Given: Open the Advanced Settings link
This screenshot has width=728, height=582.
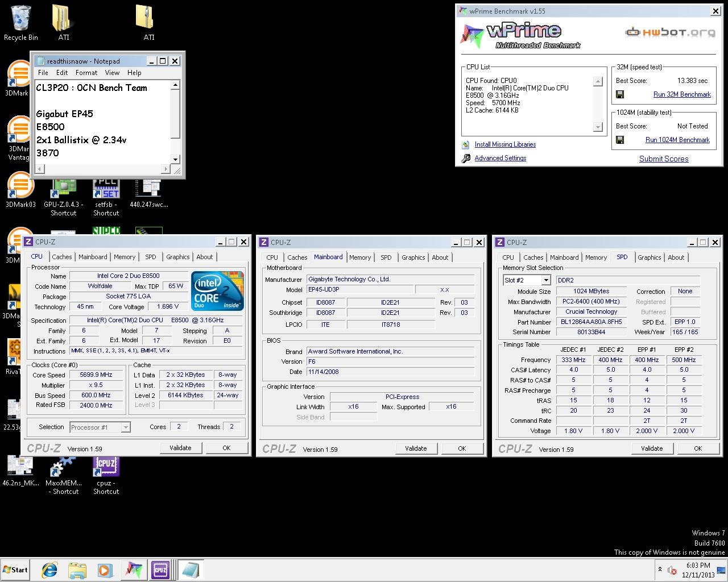Looking at the screenshot, I should [500, 158].
